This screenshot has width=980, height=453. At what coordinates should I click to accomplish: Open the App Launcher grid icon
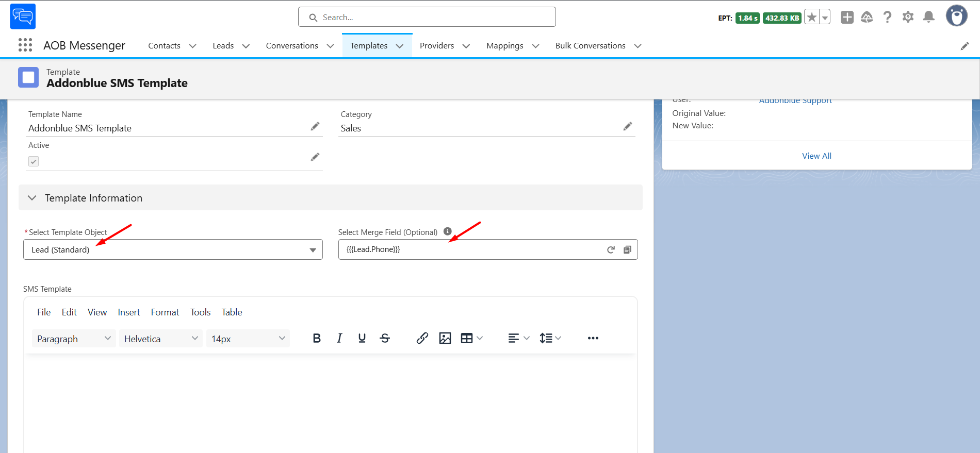point(25,45)
